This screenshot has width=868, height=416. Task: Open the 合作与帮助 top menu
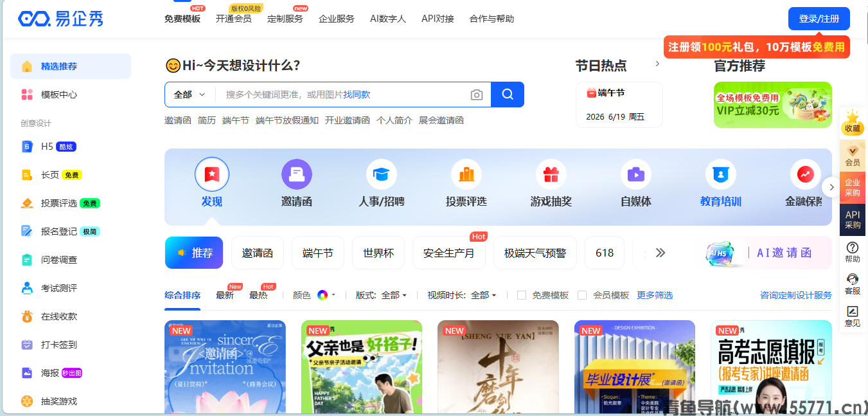(492, 19)
